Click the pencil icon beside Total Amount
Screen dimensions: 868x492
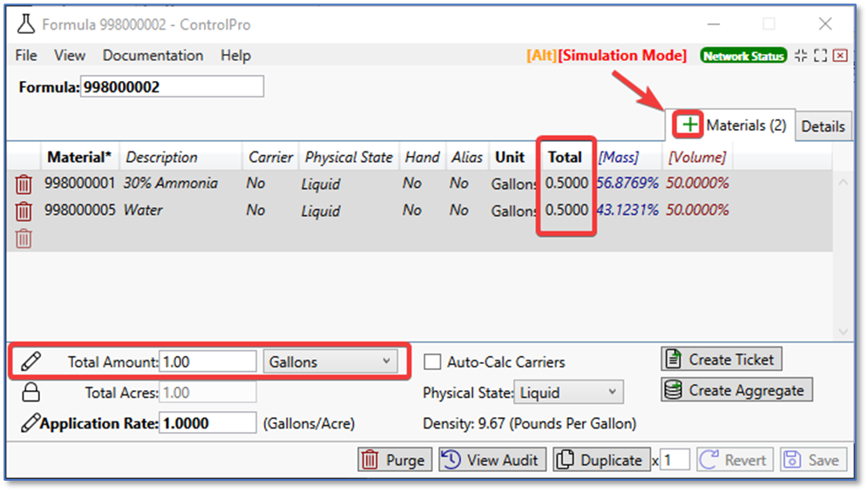pos(31,361)
